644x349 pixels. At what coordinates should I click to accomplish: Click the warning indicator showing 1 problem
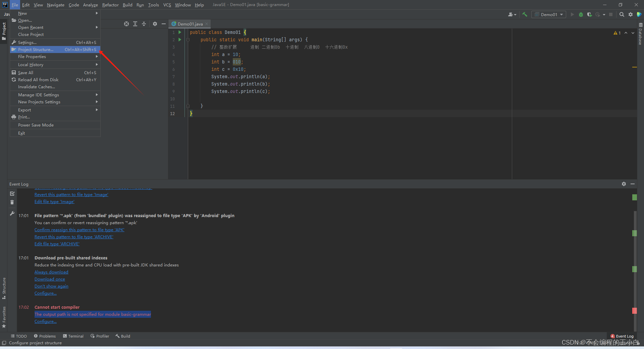[x=617, y=33]
